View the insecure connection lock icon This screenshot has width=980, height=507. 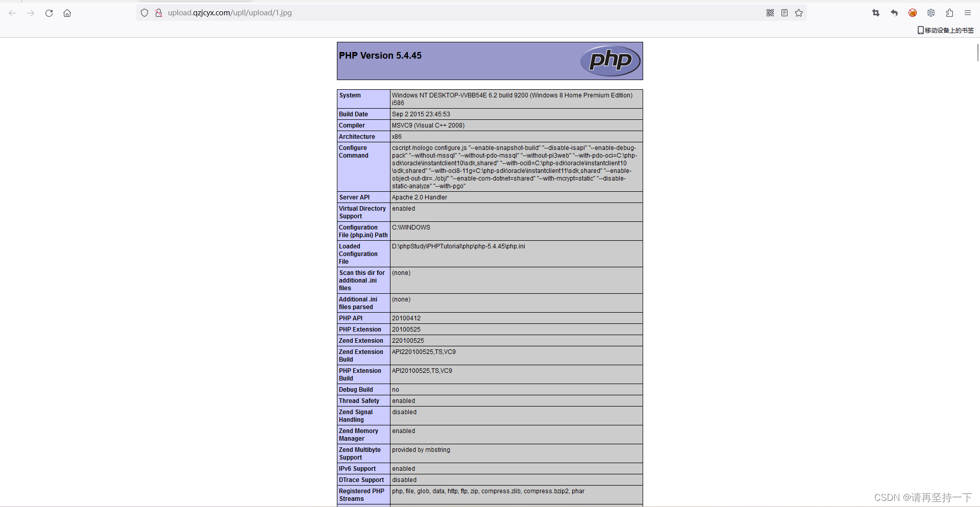[159, 13]
